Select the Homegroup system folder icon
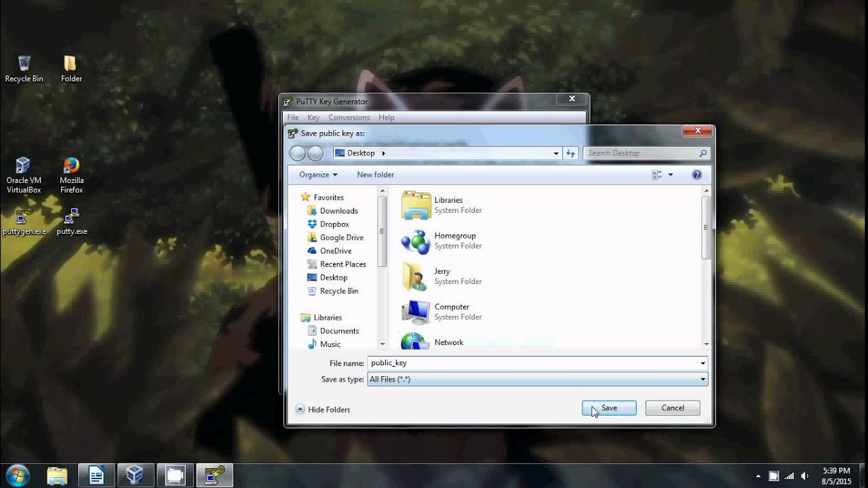The height and width of the screenshot is (488, 868). 416,241
